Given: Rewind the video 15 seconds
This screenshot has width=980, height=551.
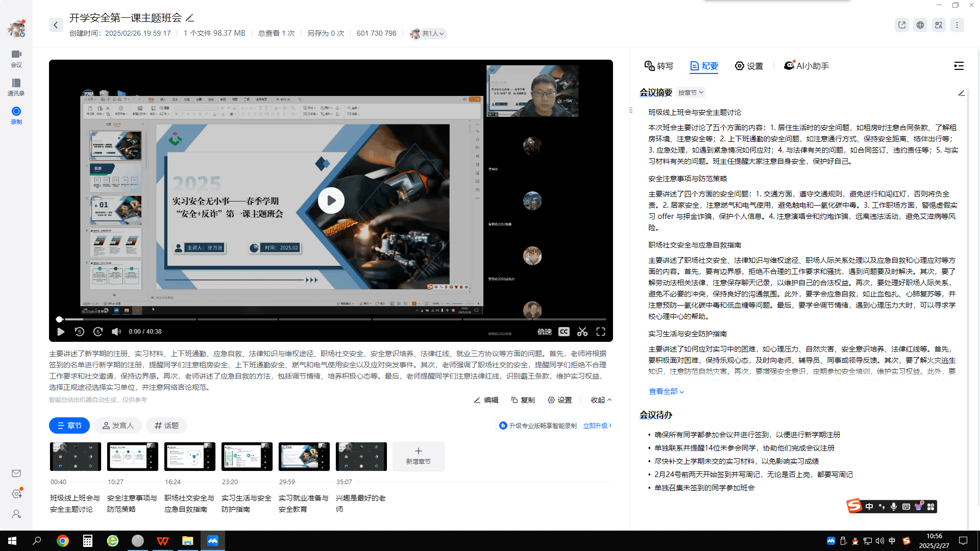Looking at the screenshot, I should tap(79, 332).
